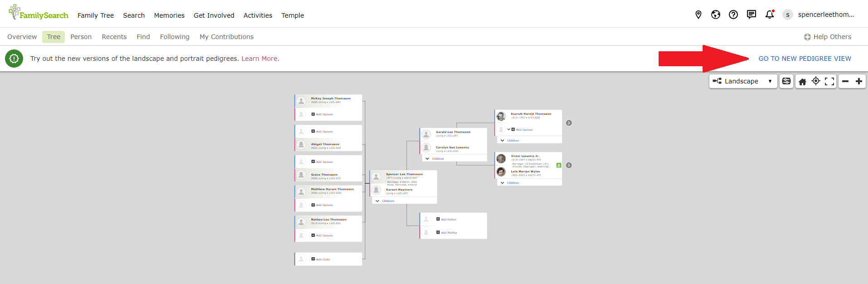Click Lola Marian Wyles's portrait photo

501,172
